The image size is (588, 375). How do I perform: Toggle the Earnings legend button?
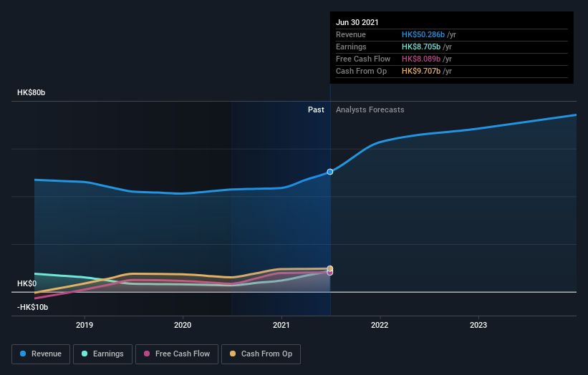102,354
